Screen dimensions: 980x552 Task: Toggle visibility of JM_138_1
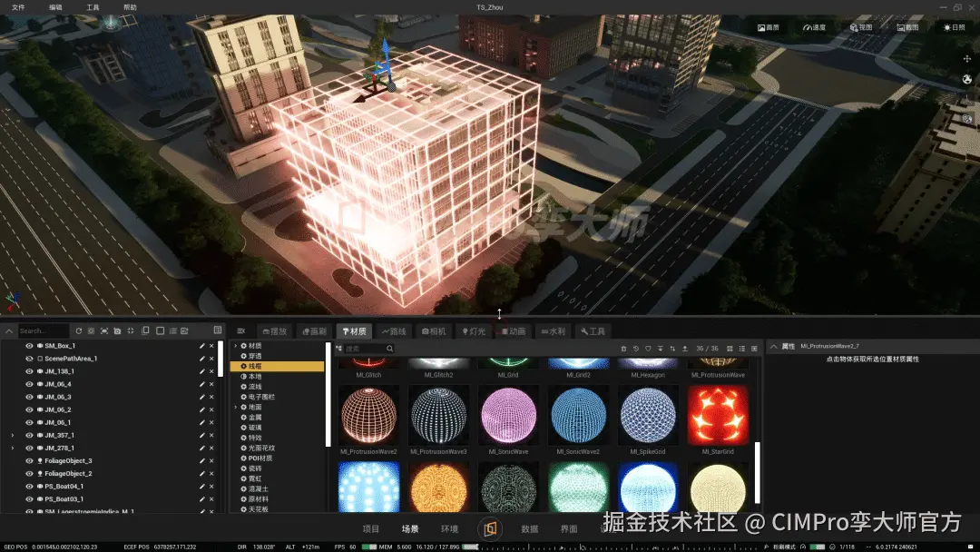(x=29, y=371)
